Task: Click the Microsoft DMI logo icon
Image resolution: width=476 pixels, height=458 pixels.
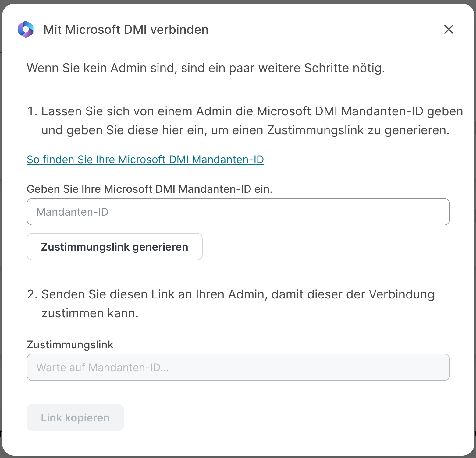Action: 26,30
